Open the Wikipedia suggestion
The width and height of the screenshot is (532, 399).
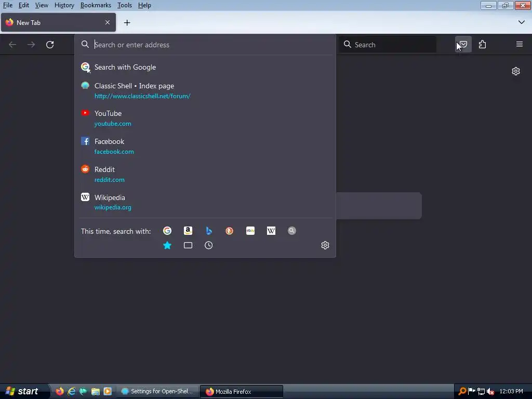tap(205, 202)
